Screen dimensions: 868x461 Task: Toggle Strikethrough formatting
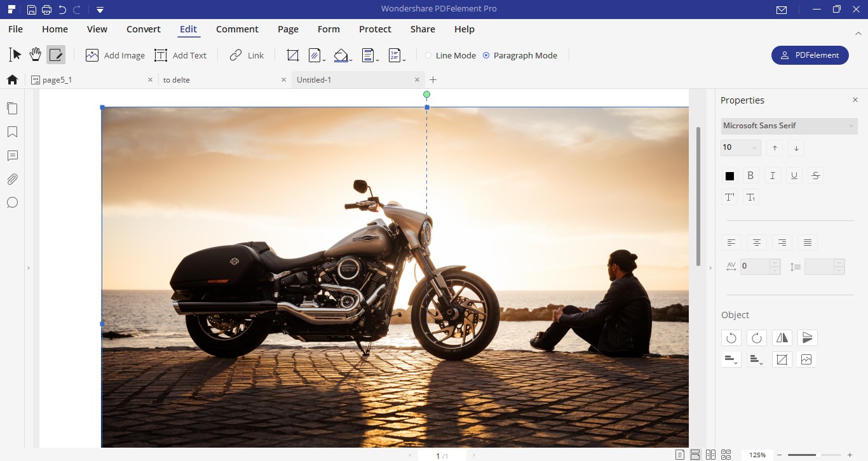click(x=816, y=176)
